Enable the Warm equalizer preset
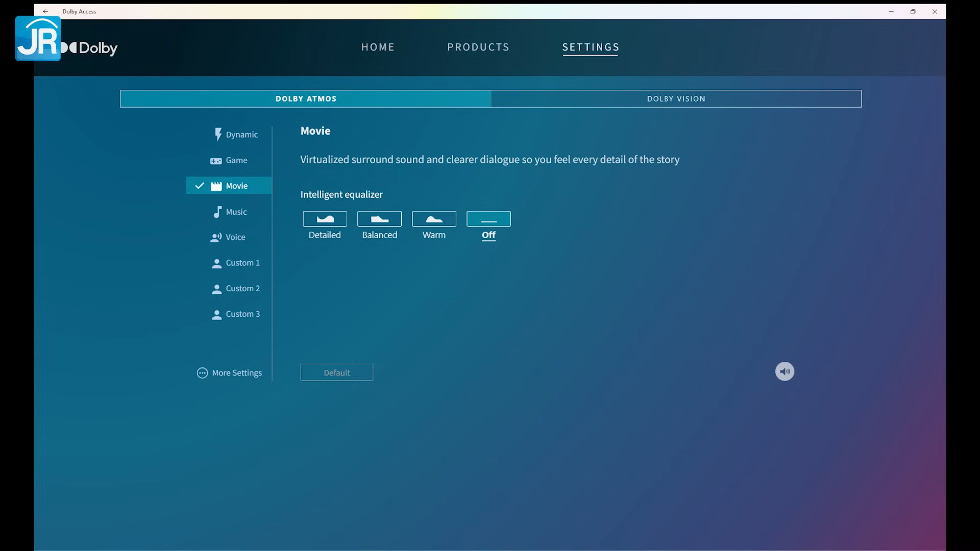This screenshot has height=551, width=980. pos(434,219)
